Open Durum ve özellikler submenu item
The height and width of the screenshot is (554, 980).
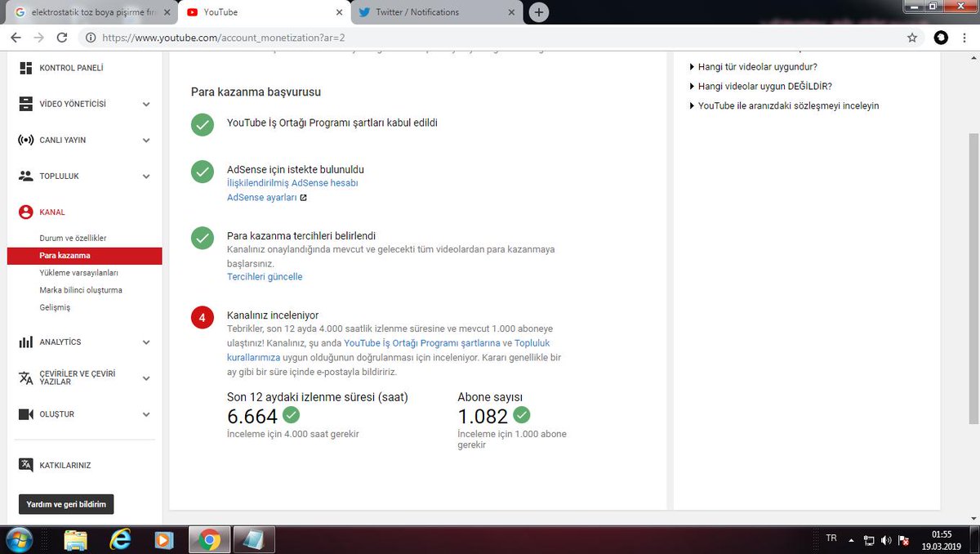tap(73, 238)
